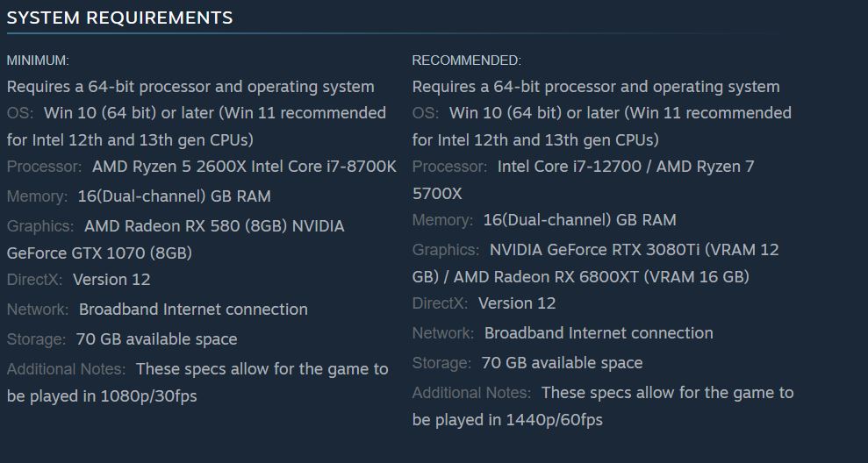
Task: Click the DirectX label in the Minimum column
Action: coord(35,280)
